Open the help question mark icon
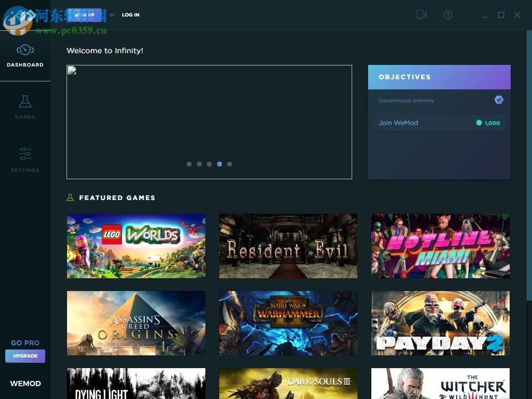This screenshot has width=532, height=399. 448,14
